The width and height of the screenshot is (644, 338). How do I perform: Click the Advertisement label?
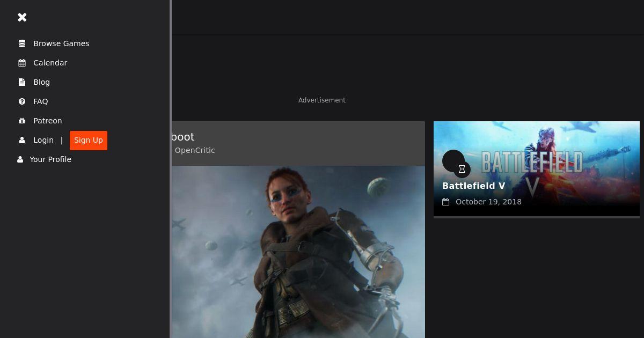coord(322,100)
